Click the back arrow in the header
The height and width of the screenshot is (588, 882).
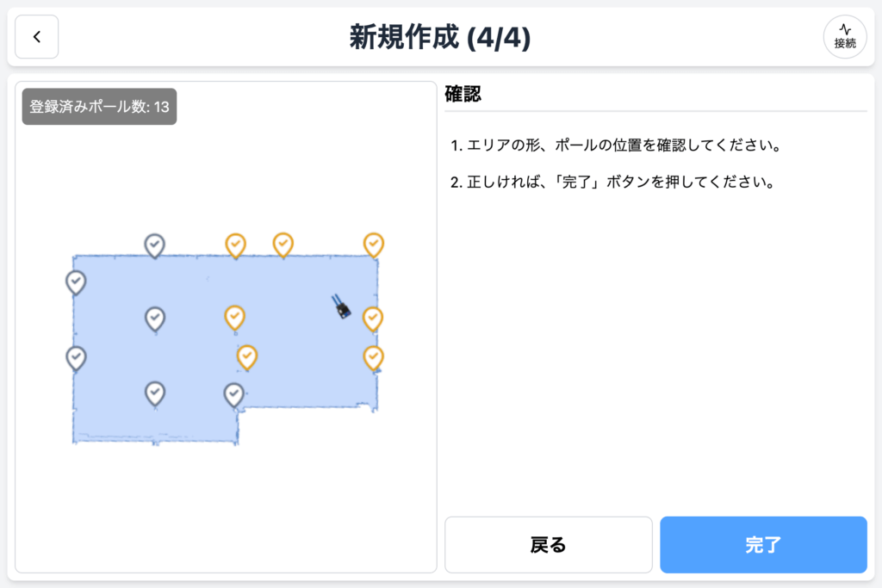tap(37, 37)
